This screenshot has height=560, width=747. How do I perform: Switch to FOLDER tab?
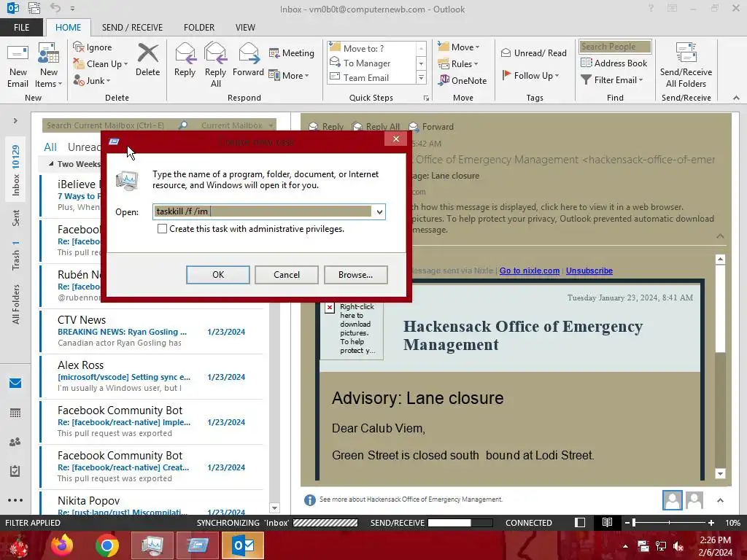[199, 27]
